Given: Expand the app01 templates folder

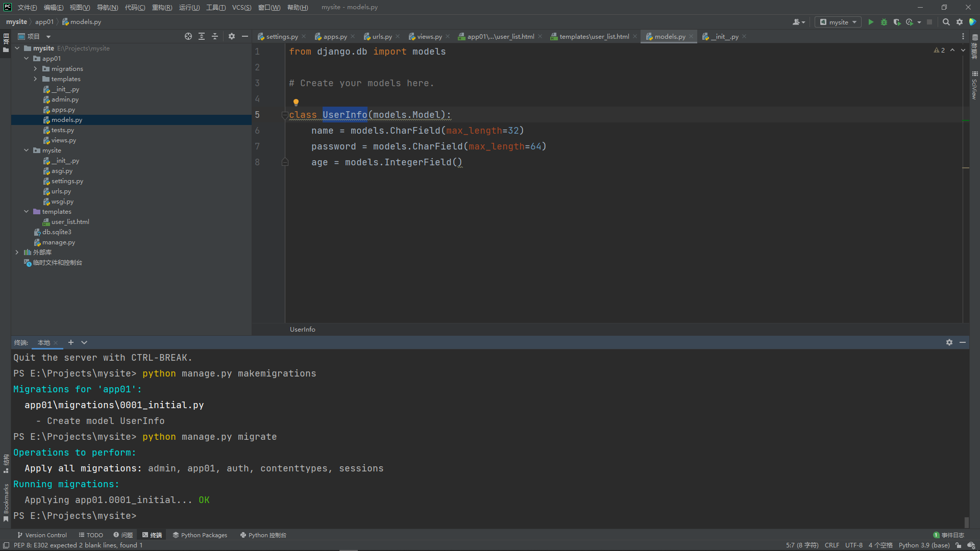Looking at the screenshot, I should tap(35, 79).
